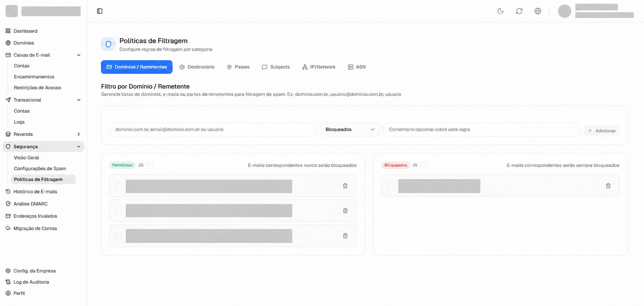Viewport: 644px width, 306px height.
Task: Delete the Bloqueados entry trash icon
Action: click(x=608, y=186)
